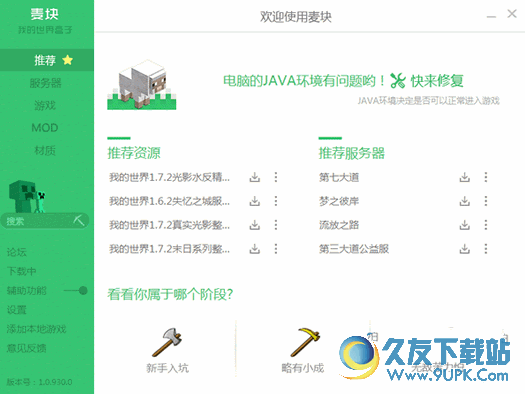Click the 麦块 logo title
The height and width of the screenshot is (394, 525).
tap(45, 14)
